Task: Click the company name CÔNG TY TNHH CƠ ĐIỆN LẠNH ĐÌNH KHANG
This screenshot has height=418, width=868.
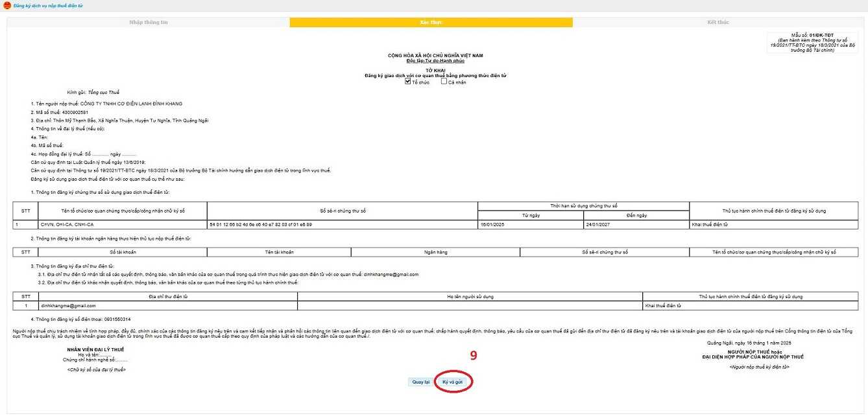Action: coord(131,104)
